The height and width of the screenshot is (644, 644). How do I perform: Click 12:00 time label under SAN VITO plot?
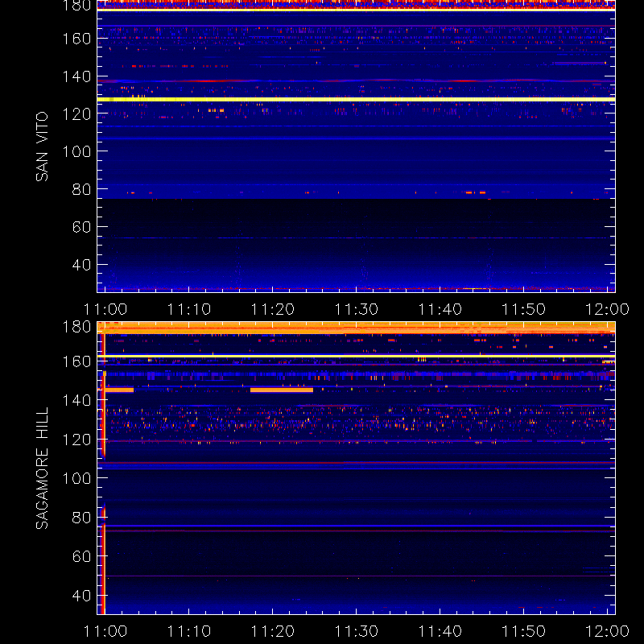[x=608, y=309]
